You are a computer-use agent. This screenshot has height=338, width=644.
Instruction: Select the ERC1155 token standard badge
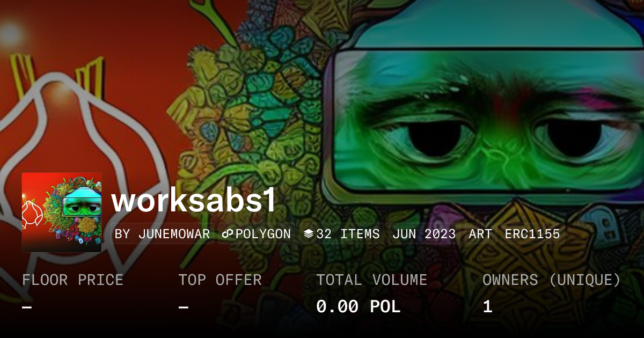pyautogui.click(x=532, y=234)
